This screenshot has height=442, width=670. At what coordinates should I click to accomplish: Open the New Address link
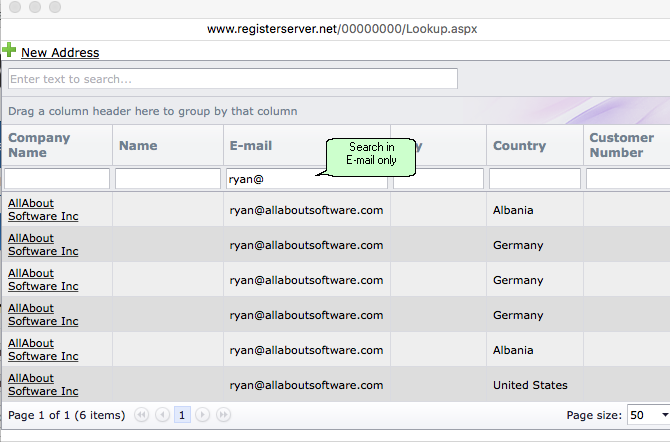pos(60,53)
